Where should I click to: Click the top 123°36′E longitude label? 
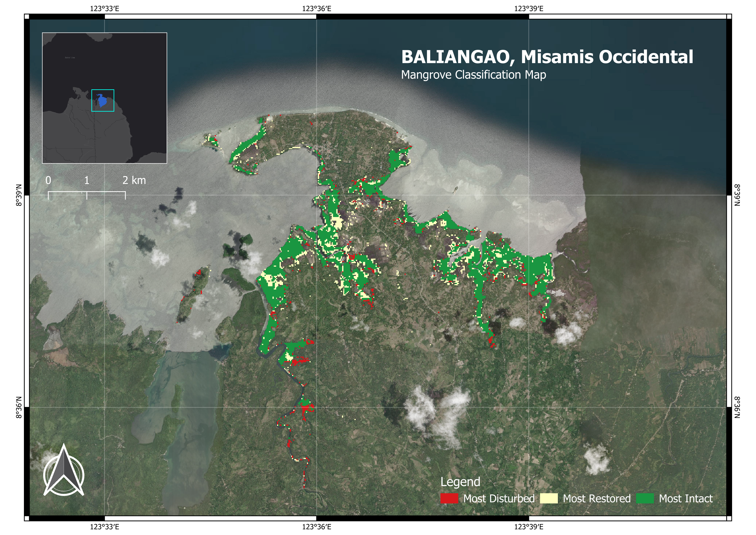coord(316,9)
